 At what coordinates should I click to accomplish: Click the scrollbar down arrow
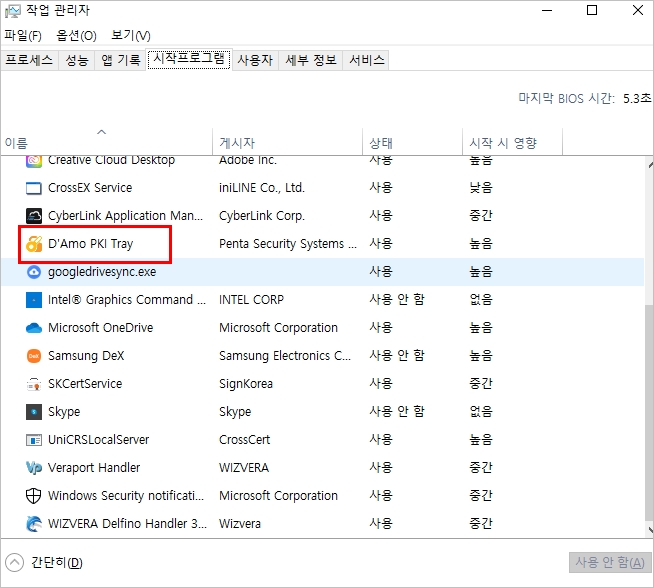coord(650,530)
